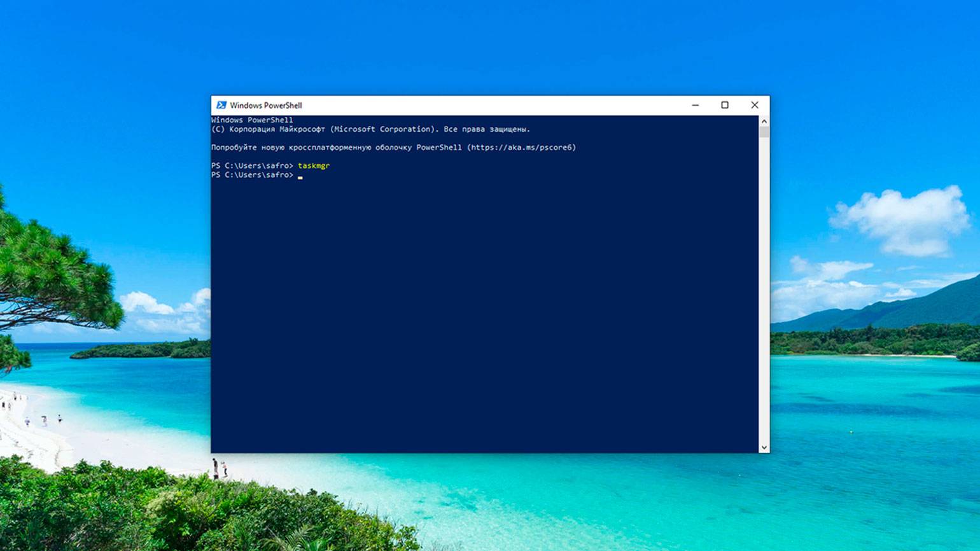Click the empty scrollbar track below the thumb
Image resolution: width=980 pixels, height=551 pixels.
pyautogui.click(x=764, y=286)
